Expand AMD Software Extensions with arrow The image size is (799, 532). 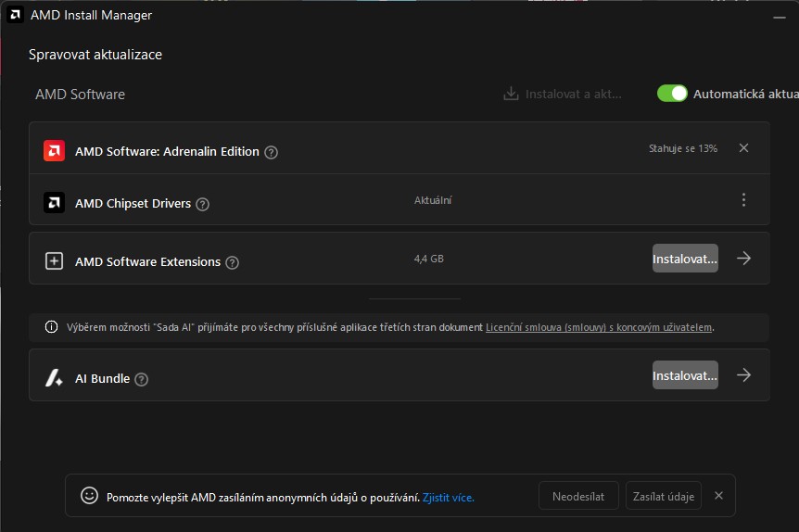click(743, 258)
